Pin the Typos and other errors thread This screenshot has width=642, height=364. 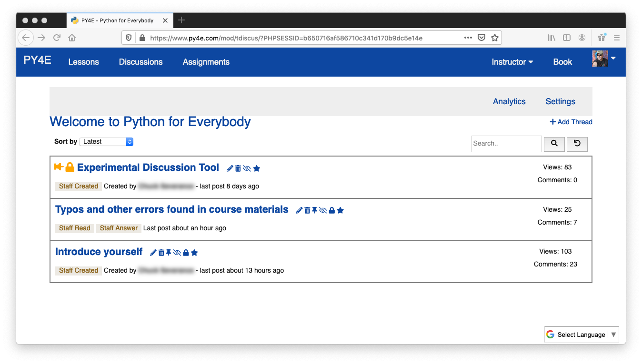tap(314, 210)
